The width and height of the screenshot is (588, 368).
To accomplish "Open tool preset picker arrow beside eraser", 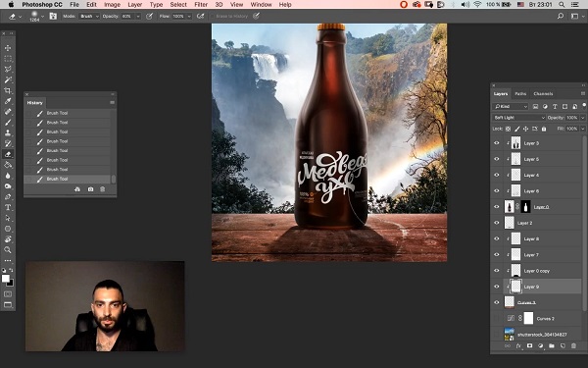I will [20, 17].
